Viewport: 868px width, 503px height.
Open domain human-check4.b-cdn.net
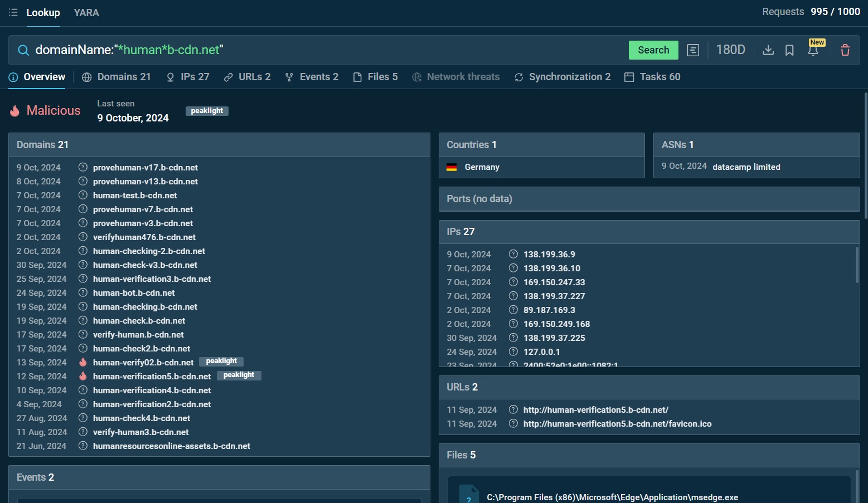point(142,418)
